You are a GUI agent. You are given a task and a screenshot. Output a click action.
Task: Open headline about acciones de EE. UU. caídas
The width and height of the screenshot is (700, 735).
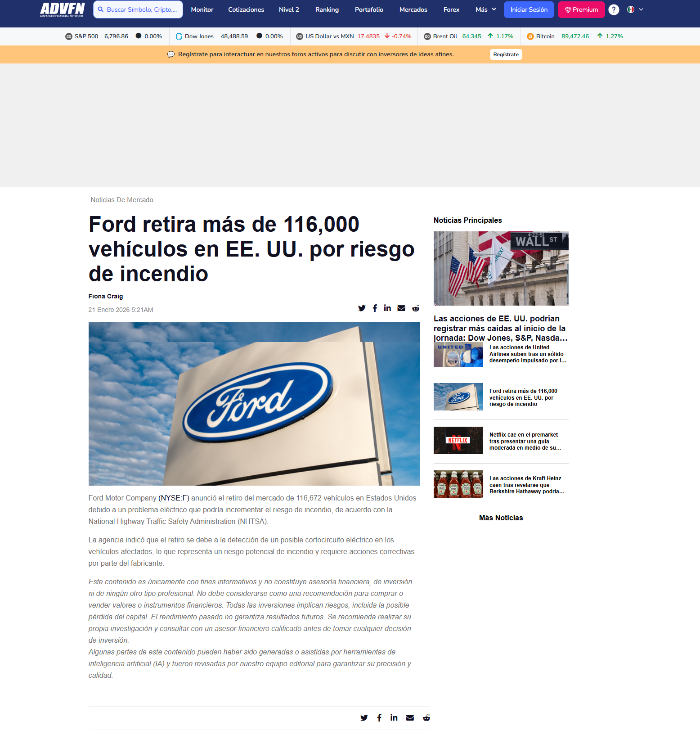[x=501, y=329]
